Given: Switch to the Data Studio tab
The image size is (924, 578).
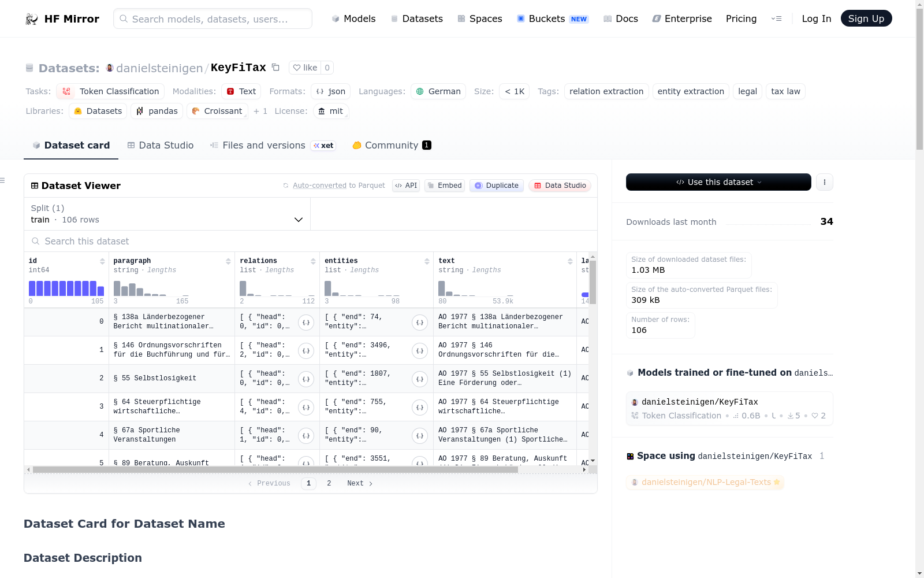Looking at the screenshot, I should point(161,146).
